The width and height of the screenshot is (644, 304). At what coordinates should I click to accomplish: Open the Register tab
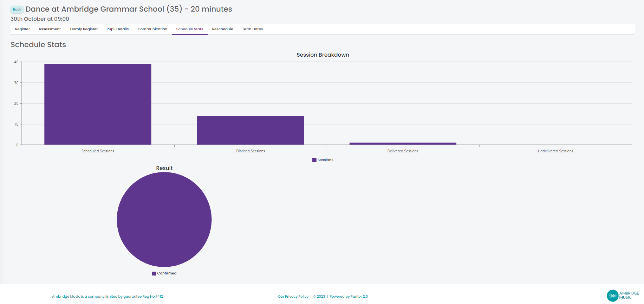[22, 29]
